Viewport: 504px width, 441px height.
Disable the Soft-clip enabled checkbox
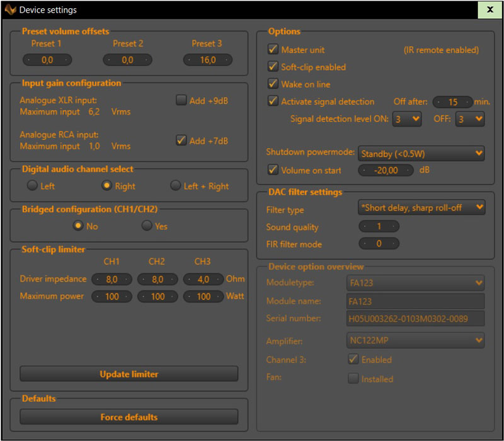[273, 66]
